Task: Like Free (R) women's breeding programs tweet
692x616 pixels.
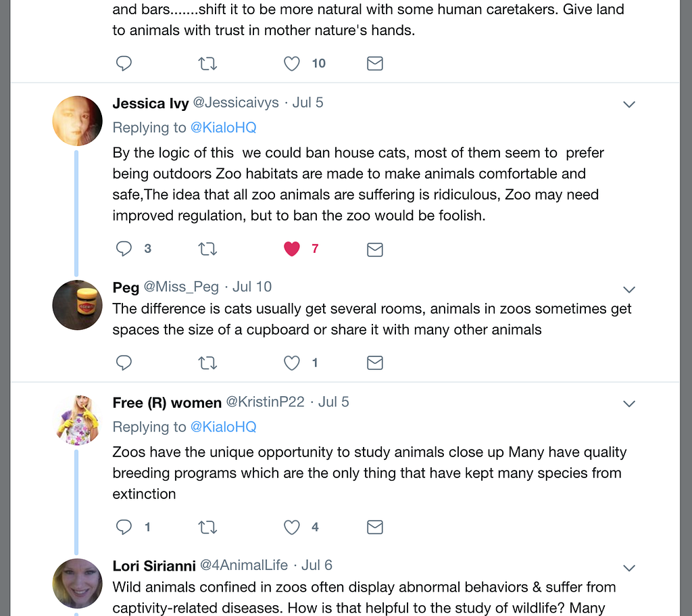Action: [x=291, y=527]
